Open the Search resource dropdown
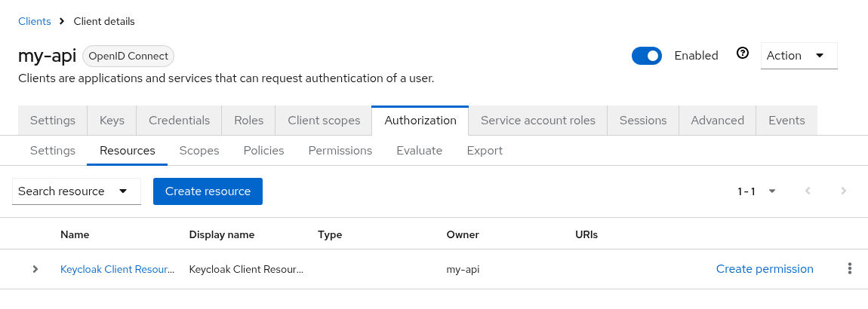This screenshot has height=309, width=868. [x=76, y=191]
